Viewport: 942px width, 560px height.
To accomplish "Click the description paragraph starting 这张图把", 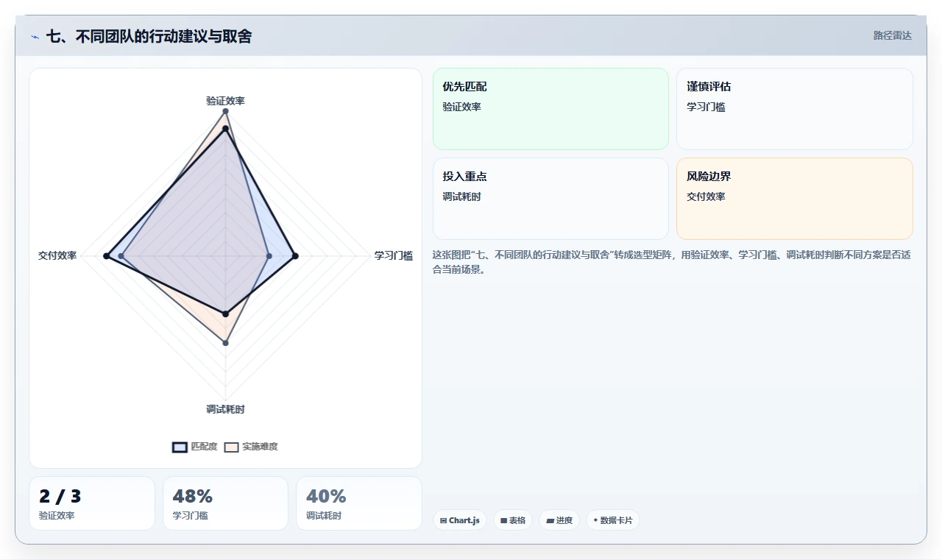I will [x=672, y=262].
